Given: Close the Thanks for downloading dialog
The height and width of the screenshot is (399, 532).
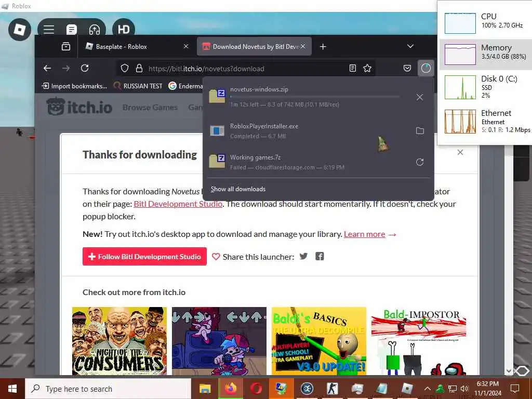Looking at the screenshot, I should [460, 152].
